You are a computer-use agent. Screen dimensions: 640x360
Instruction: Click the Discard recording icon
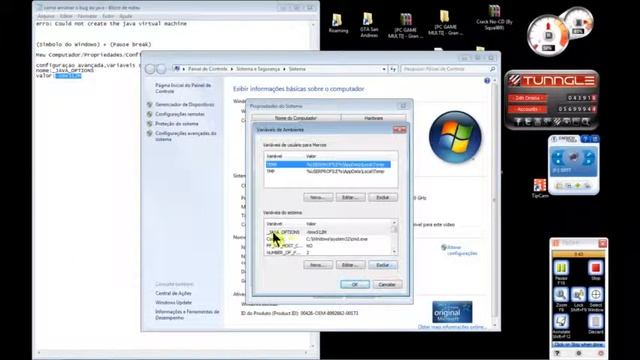click(x=596, y=322)
